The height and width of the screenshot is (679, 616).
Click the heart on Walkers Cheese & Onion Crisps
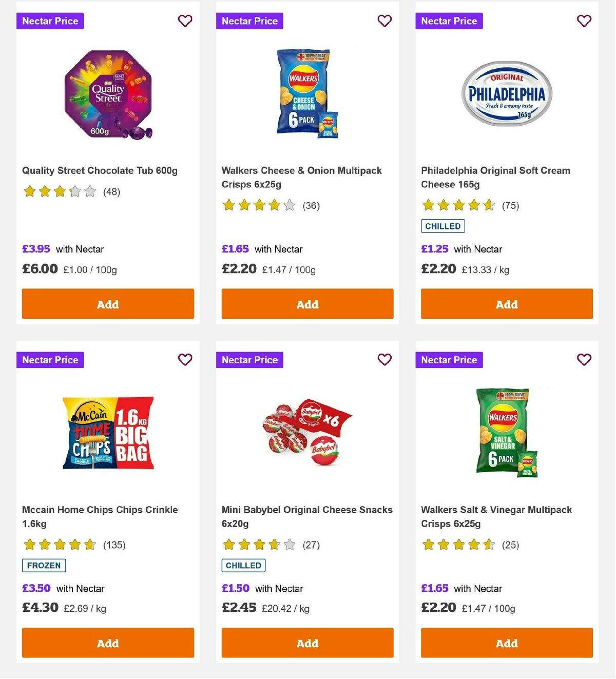(x=384, y=21)
